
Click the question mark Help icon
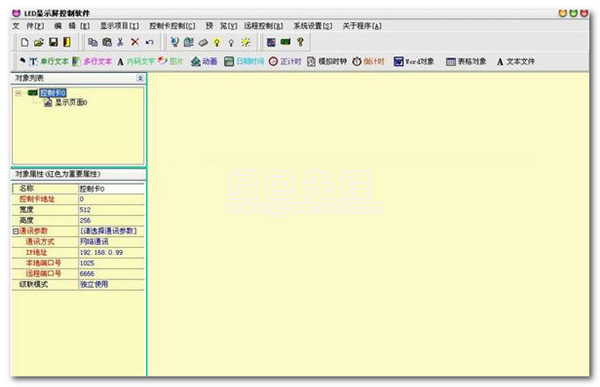pyautogui.click(x=300, y=42)
